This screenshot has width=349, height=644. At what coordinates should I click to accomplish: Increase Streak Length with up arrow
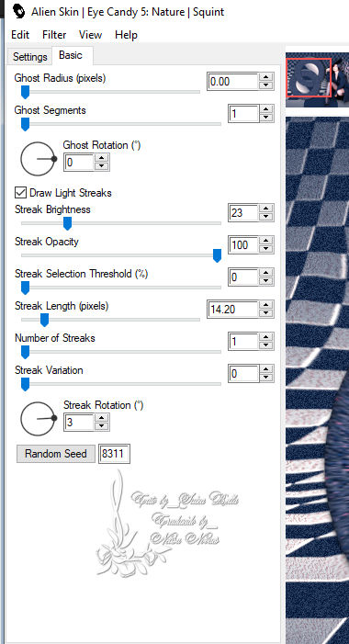[266, 305]
